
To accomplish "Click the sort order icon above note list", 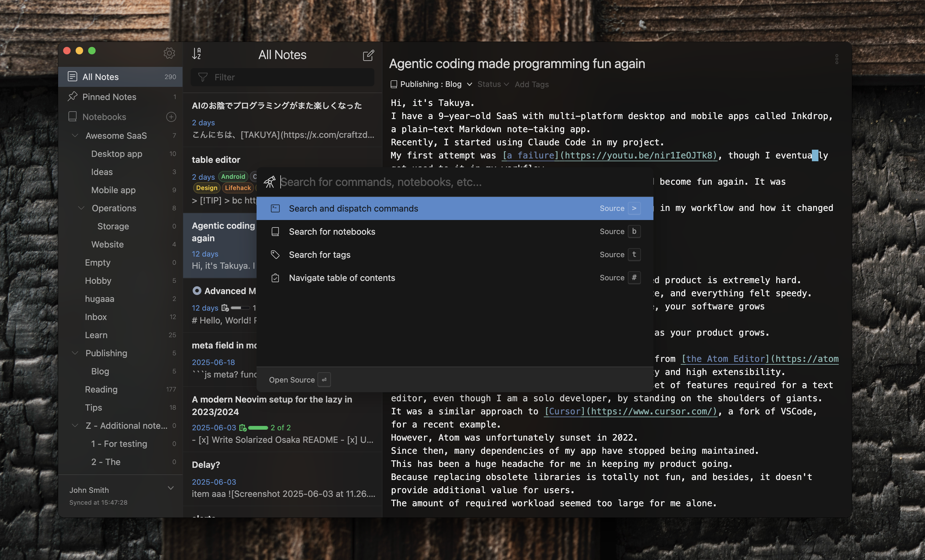I will [196, 54].
